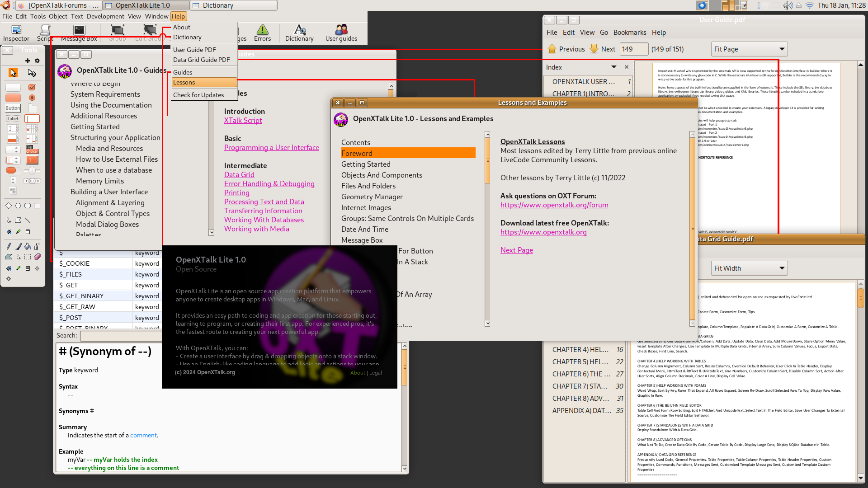Pick the data grid control tool
This screenshot has height=488, width=868.
pos(32,129)
